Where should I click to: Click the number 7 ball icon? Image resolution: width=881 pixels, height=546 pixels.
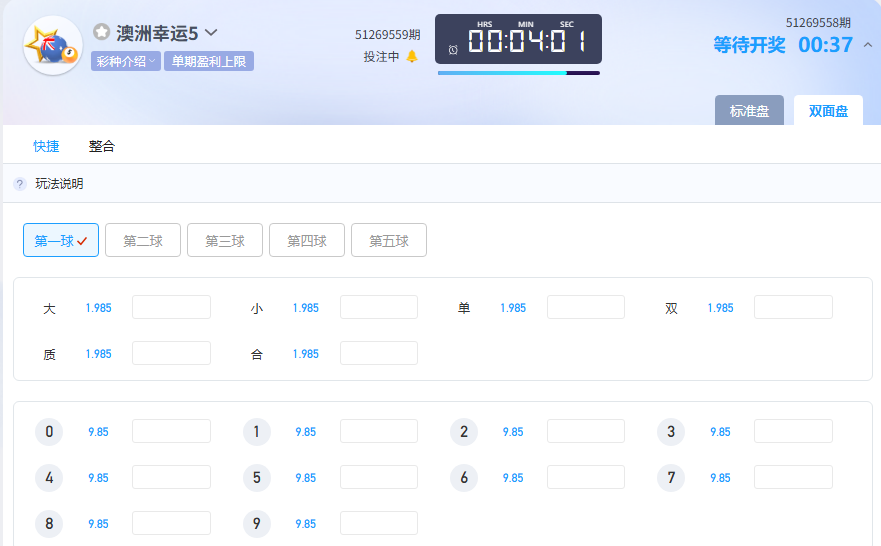click(x=671, y=478)
